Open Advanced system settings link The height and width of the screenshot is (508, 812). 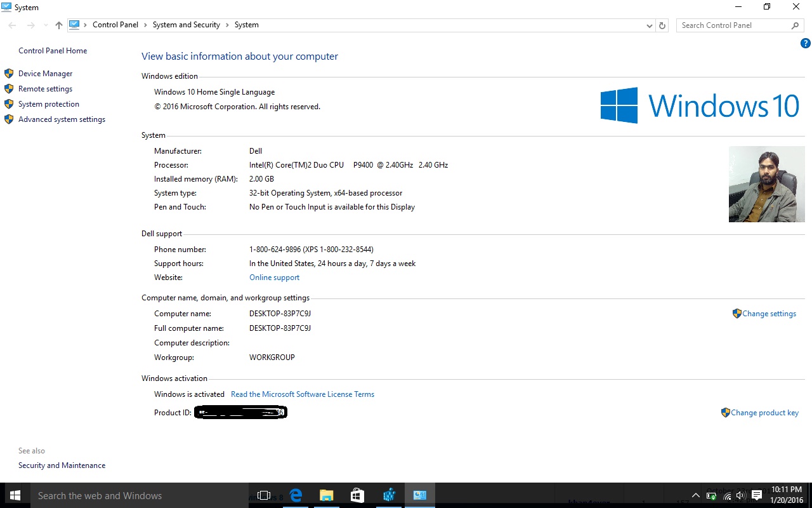coord(62,119)
